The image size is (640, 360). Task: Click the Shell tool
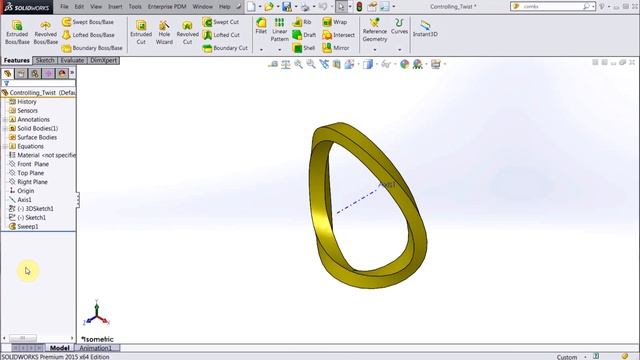pos(304,48)
